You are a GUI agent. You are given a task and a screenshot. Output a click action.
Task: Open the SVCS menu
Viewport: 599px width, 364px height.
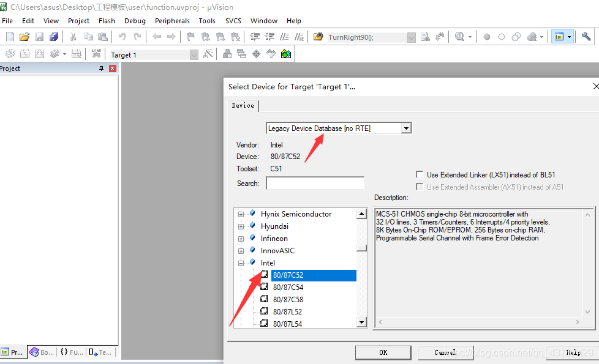click(233, 21)
